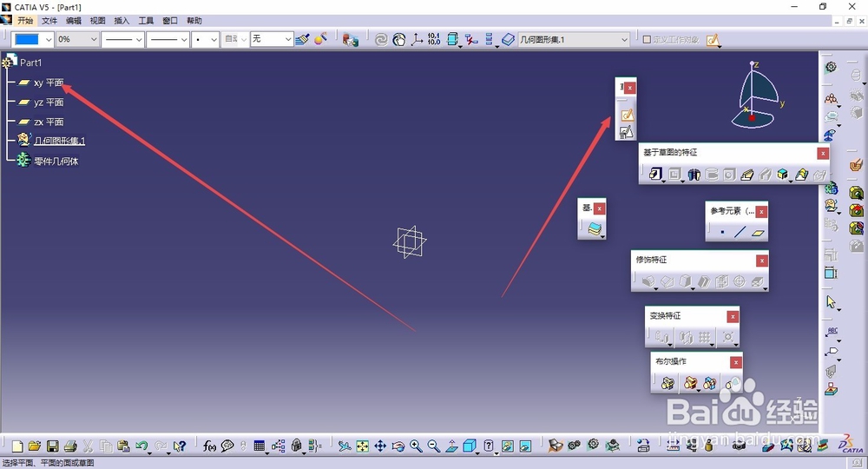Open the line type dropdown
The height and width of the screenshot is (469, 868).
[184, 39]
